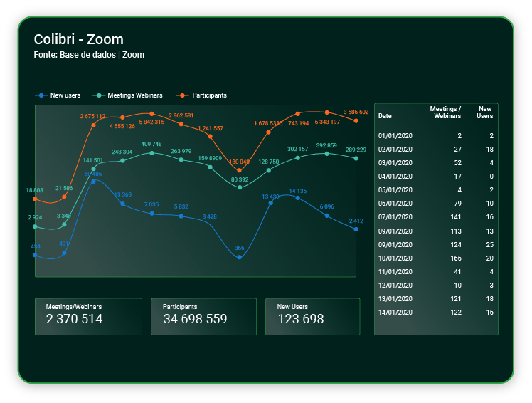The height and width of the screenshot is (403, 532).
Task: Click meetings value 141 in 07/01/2020 row
Action: pos(456,217)
